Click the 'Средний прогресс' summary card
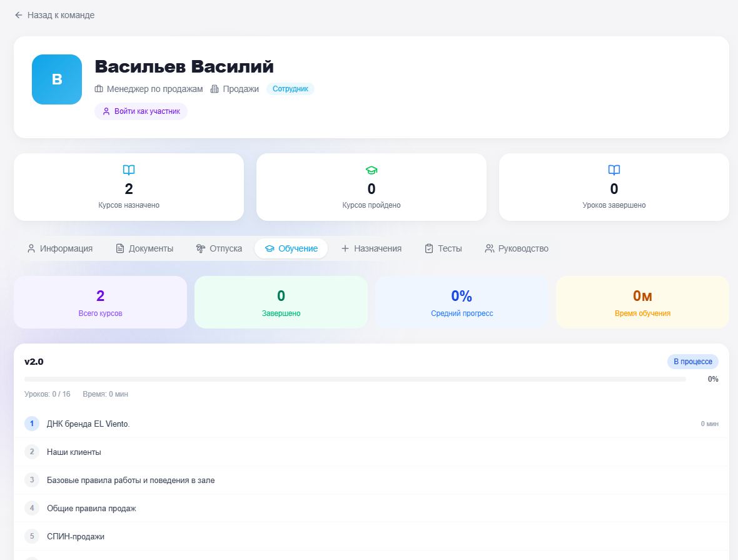The width and height of the screenshot is (738, 560). coord(462,302)
